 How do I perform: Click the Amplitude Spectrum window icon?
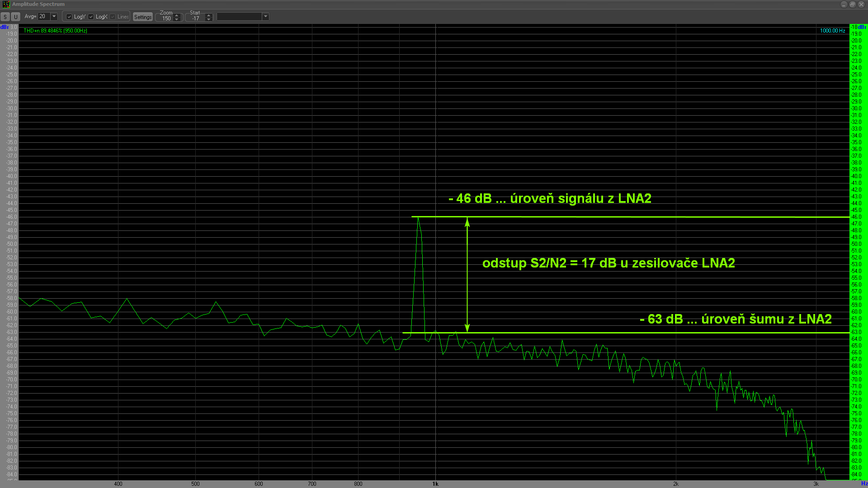(6, 4)
